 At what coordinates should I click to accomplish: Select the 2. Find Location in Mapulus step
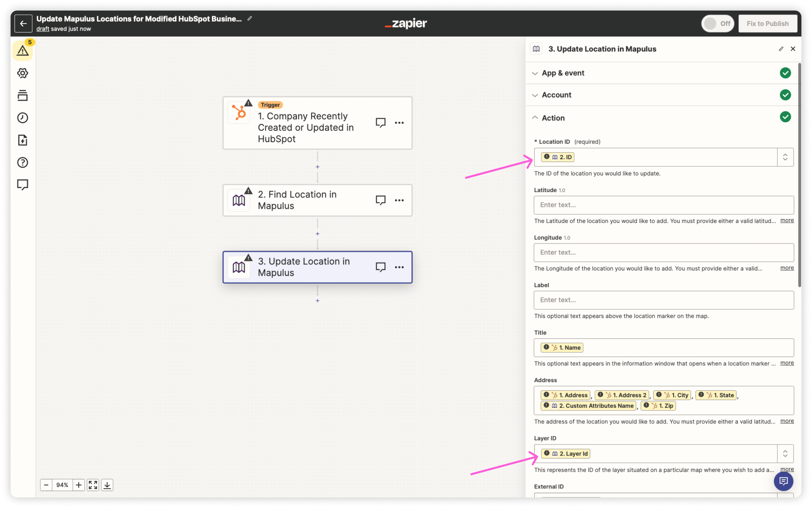(x=317, y=200)
